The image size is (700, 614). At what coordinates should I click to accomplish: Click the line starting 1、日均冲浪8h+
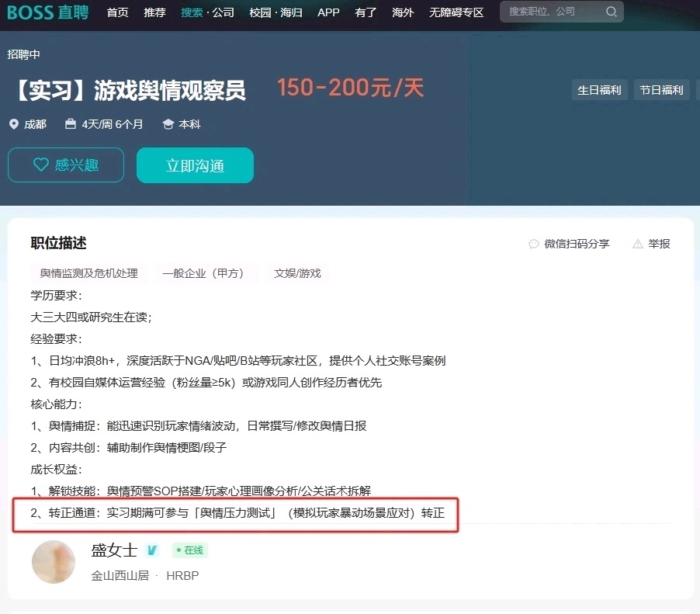(238, 361)
